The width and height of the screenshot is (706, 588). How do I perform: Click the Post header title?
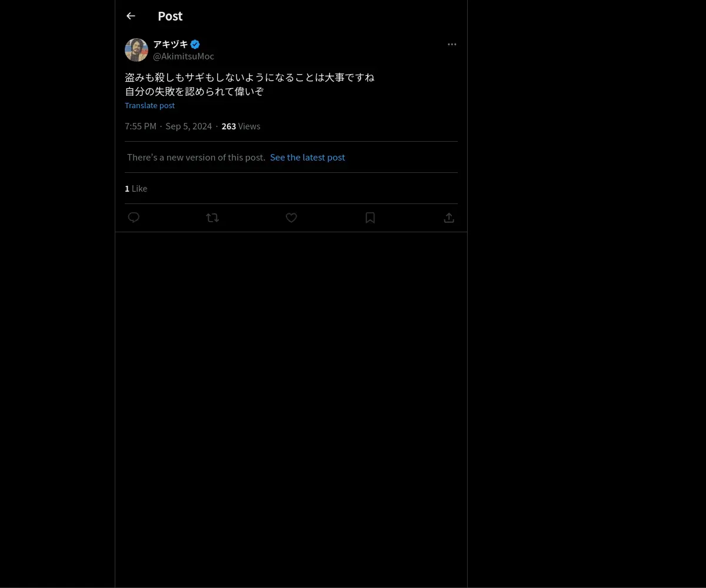pos(170,16)
